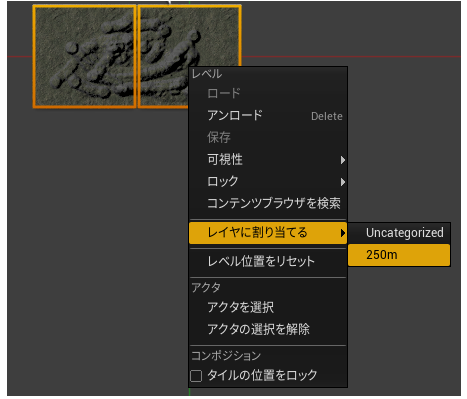Assign level to the Uncategorized layer
Image resolution: width=467 pixels, height=399 pixels.
click(x=399, y=233)
